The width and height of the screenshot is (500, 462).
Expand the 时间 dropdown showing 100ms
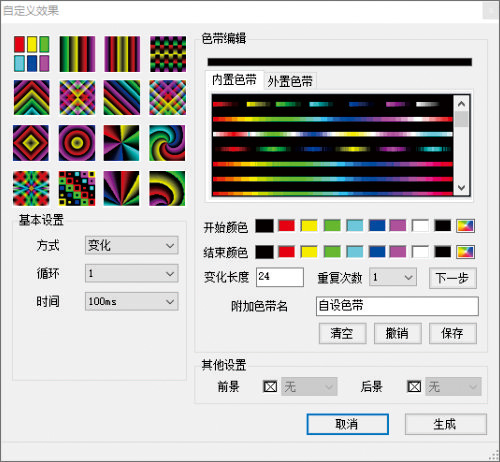click(x=132, y=302)
